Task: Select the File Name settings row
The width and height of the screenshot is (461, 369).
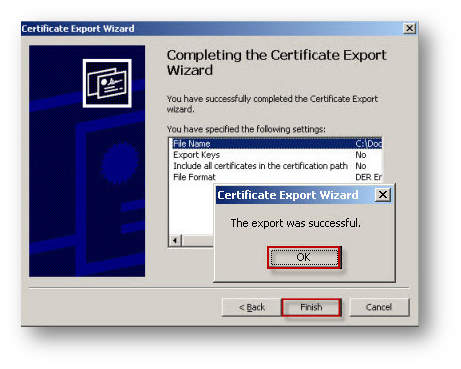Action: pos(277,144)
